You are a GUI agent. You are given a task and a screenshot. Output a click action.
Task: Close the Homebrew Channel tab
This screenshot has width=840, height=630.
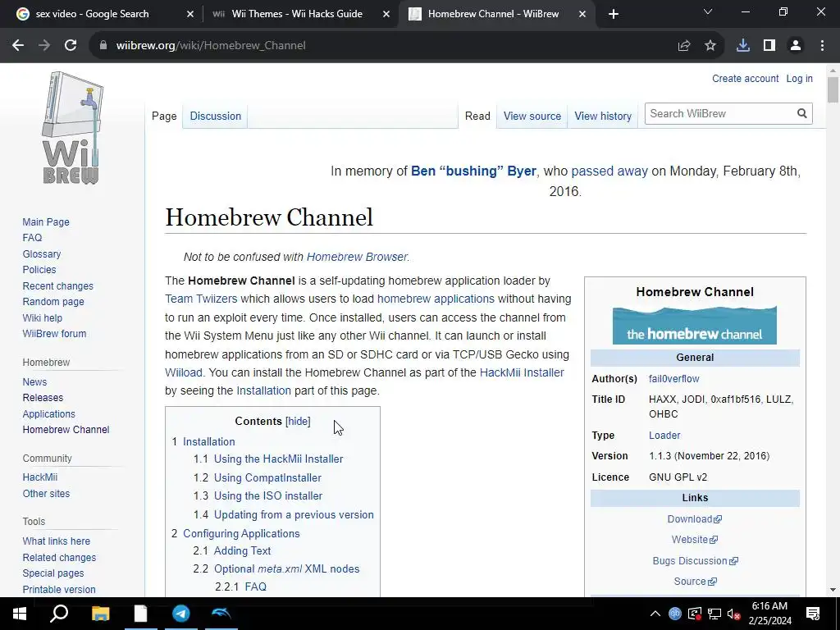[x=582, y=14]
